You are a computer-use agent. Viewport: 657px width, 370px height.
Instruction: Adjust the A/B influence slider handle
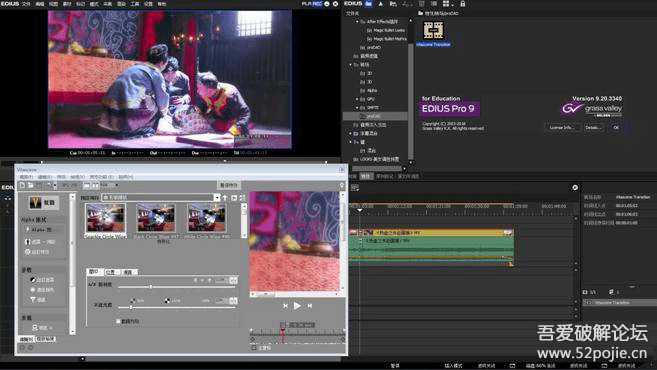pyautogui.click(x=151, y=287)
